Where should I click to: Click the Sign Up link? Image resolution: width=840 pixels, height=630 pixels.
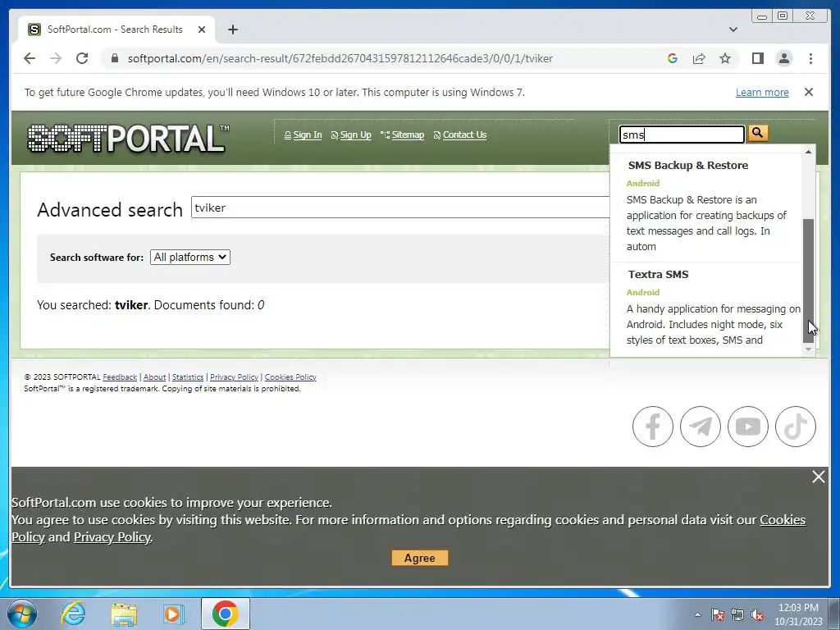[355, 135]
